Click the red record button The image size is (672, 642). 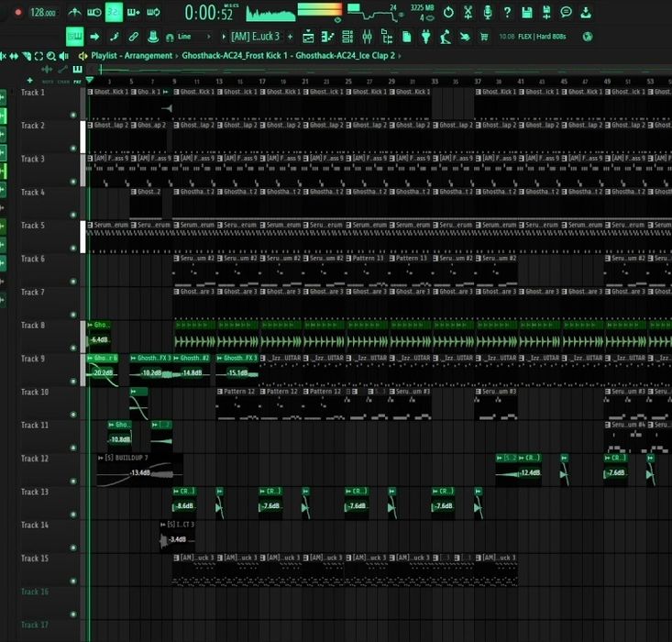click(18, 13)
